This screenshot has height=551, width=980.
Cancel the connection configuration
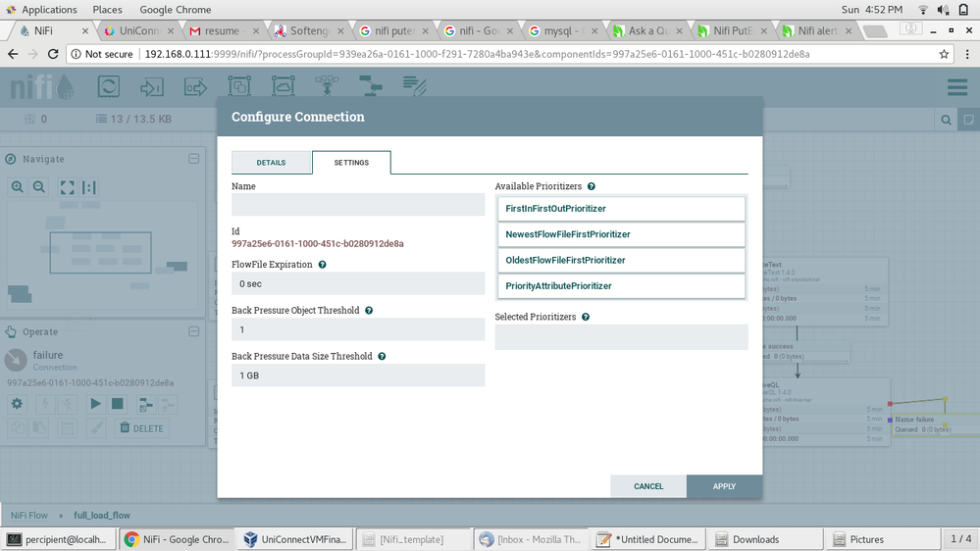(648, 486)
